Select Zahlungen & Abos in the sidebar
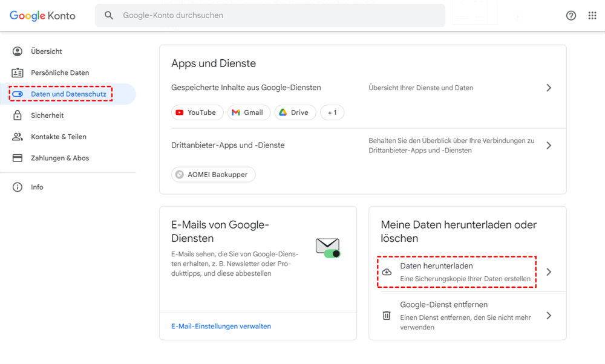This screenshot has width=605, height=364. point(60,158)
